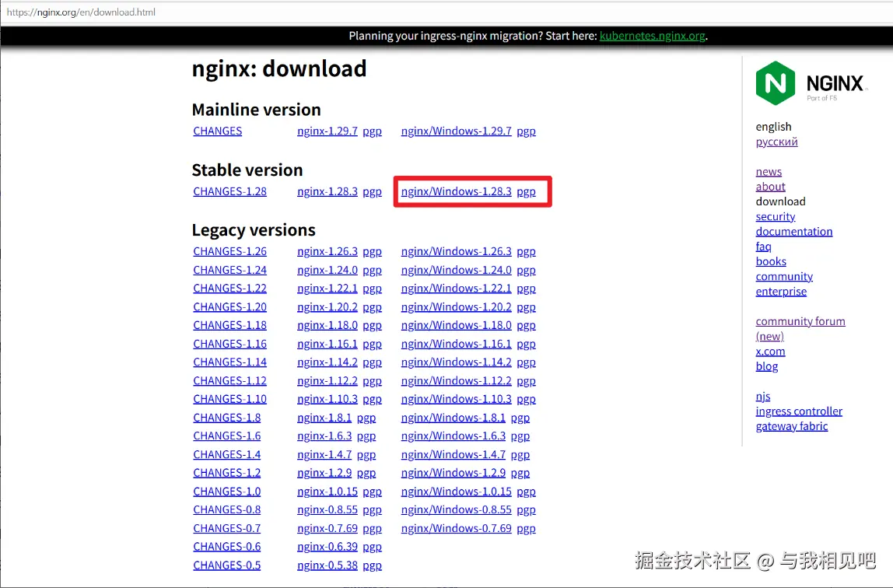
Task: Open CHANGES-1.28 stable changelog
Action: coord(229,191)
